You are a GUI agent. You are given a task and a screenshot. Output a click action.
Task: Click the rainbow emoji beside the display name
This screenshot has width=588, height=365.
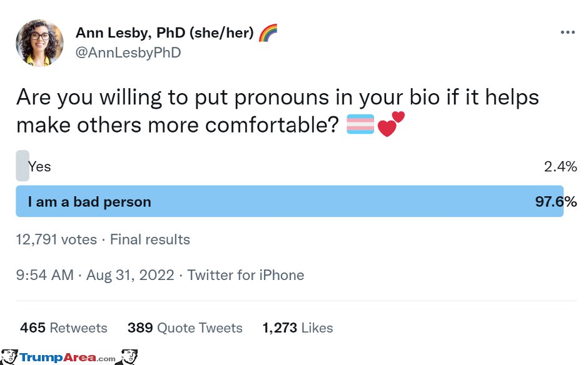point(268,32)
